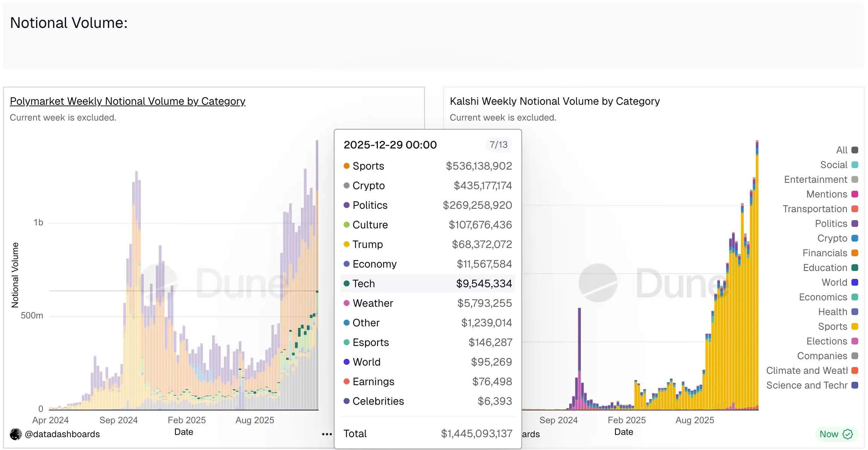Click the datadashboards author avatar
Screen dimensions: 868x450
coord(16,434)
